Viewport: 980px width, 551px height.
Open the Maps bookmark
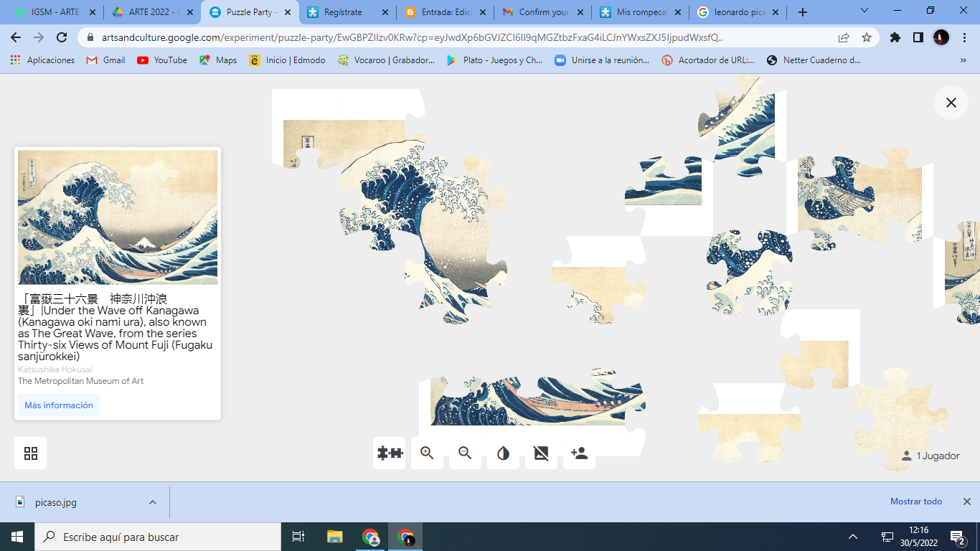(218, 60)
